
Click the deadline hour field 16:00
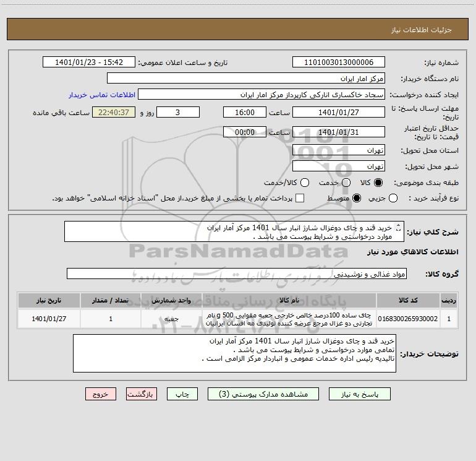(245, 112)
